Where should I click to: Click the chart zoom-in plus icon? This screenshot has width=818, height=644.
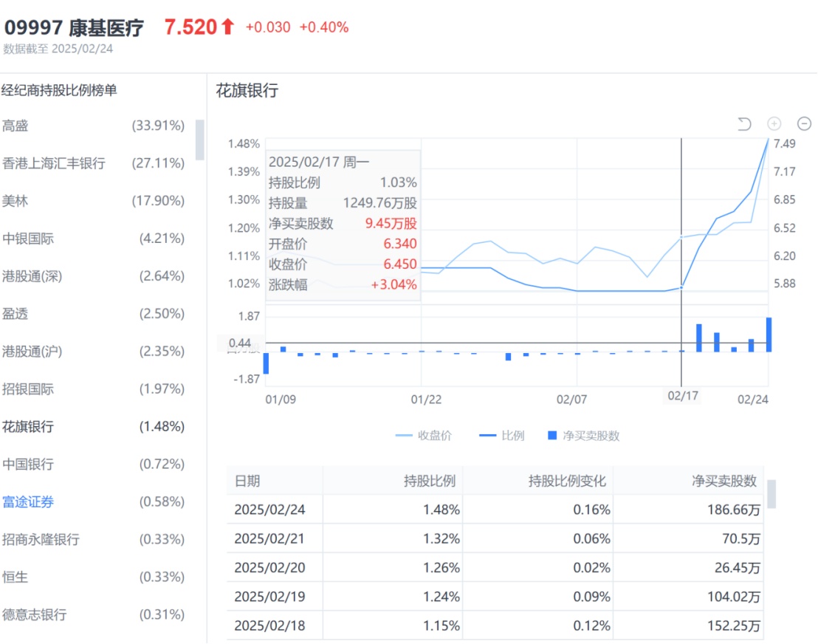[x=774, y=124]
